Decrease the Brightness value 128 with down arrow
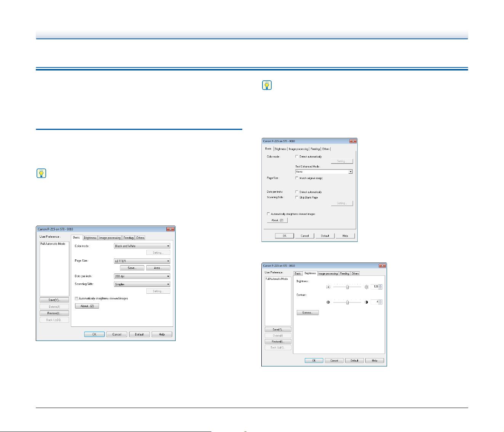504x432 pixels. [x=380, y=288]
